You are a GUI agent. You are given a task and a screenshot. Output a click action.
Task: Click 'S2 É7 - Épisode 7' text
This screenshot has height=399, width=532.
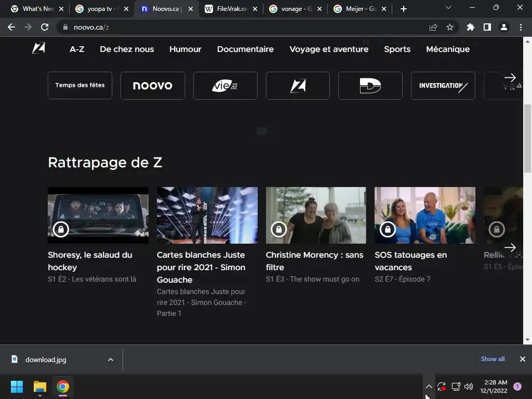(403, 279)
